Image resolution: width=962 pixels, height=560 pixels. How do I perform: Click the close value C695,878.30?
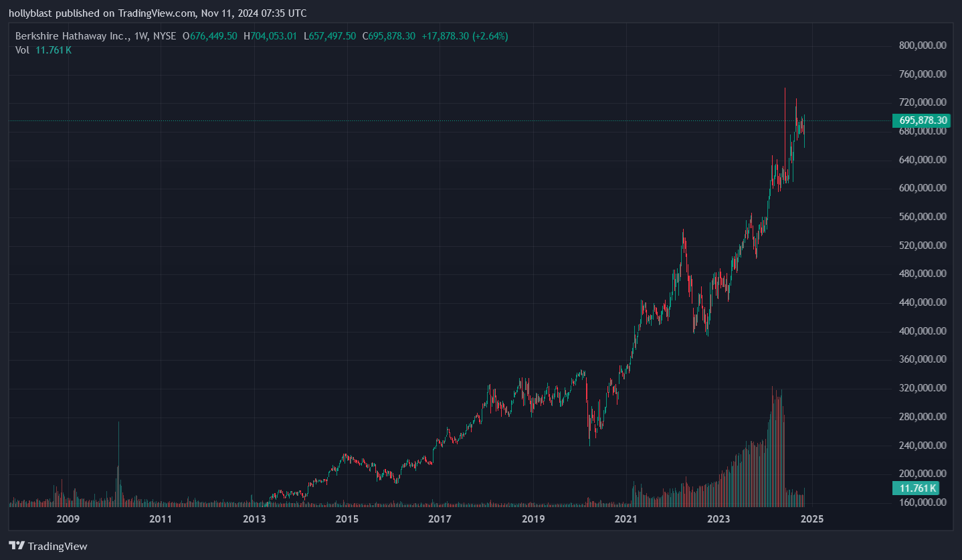coord(389,36)
